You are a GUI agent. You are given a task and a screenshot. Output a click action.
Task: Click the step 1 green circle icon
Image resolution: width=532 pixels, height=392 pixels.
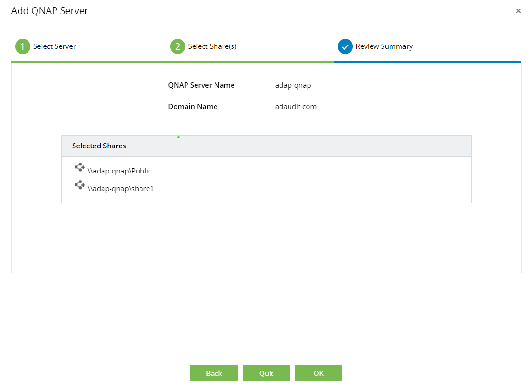[23, 46]
